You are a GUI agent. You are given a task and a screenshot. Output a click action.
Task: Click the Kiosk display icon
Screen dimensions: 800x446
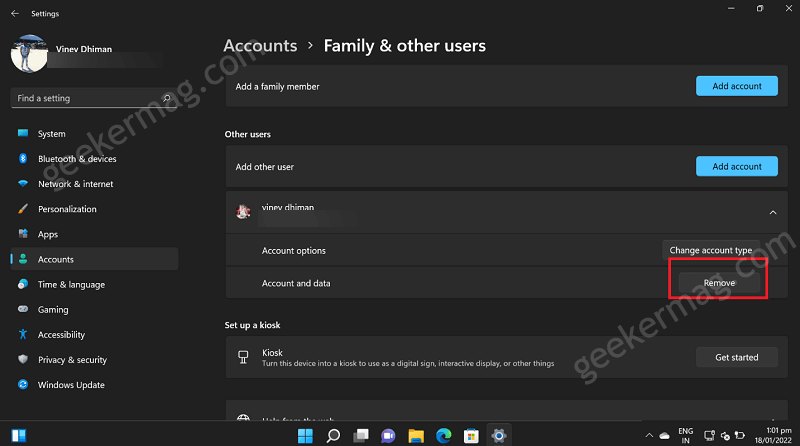(243, 357)
